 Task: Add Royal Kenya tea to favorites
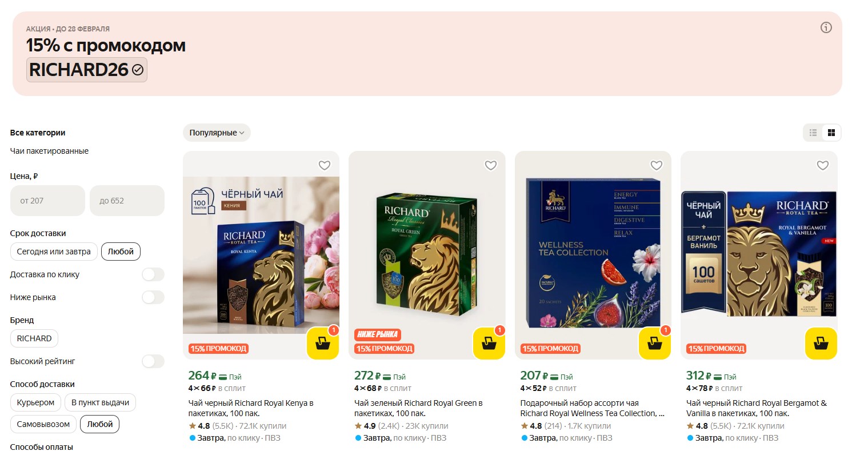pyautogui.click(x=325, y=165)
